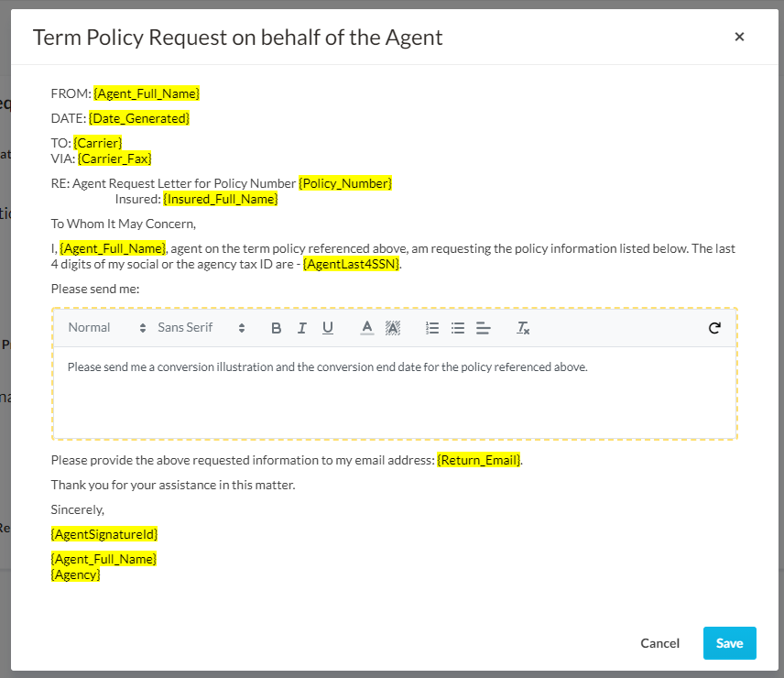Viewport: 784px width, 678px height.
Task: Select the {Policy_Number} placeholder token
Action: pos(346,183)
